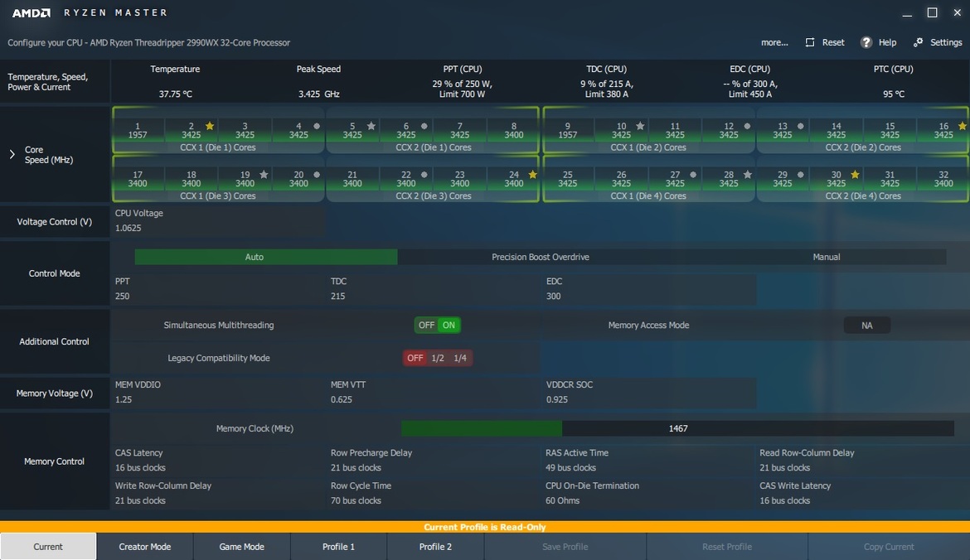Click the gray dot on core 29

[x=801, y=175]
